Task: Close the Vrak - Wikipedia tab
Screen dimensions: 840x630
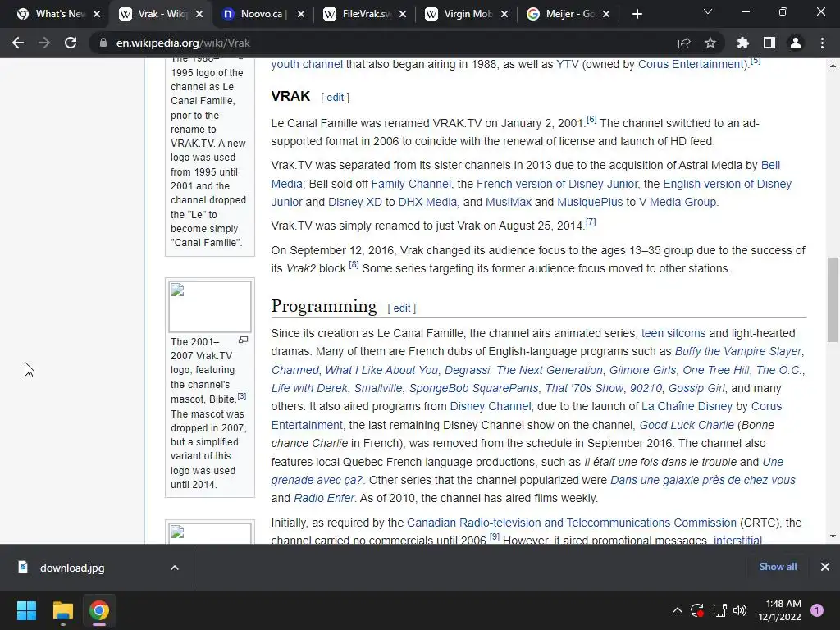Action: pos(199,15)
